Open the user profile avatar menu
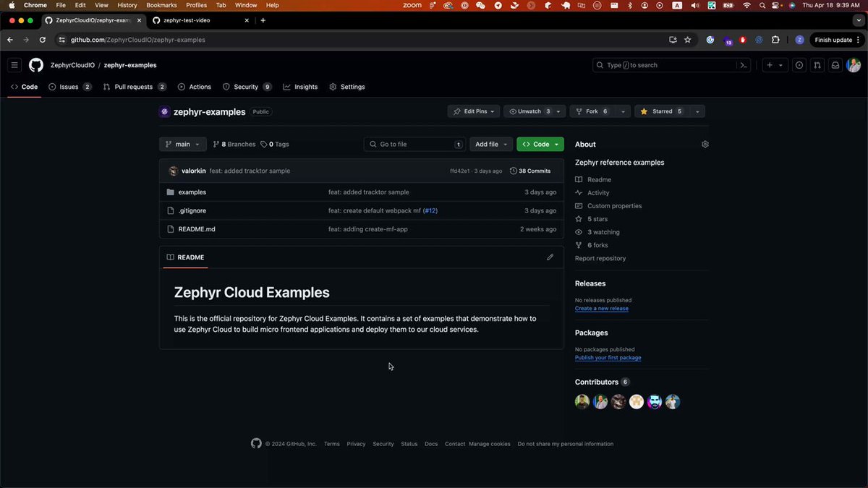The width and height of the screenshot is (868, 488). pos(854,65)
